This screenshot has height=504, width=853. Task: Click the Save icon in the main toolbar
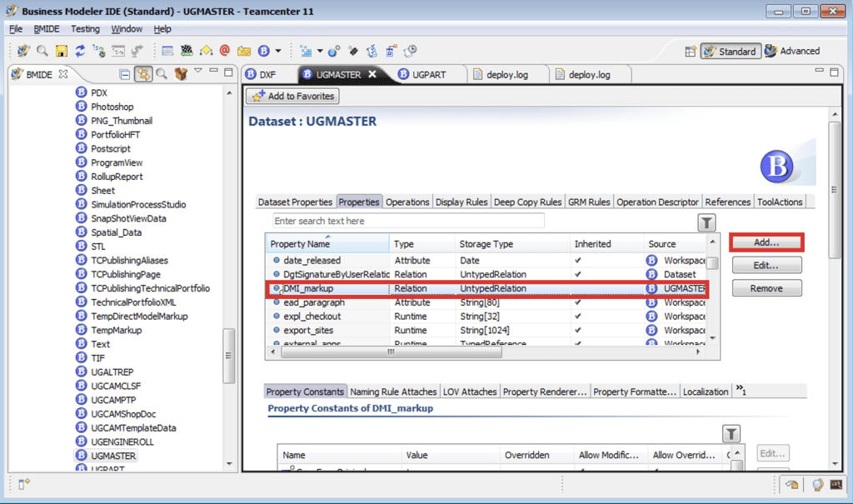pyautogui.click(x=61, y=50)
